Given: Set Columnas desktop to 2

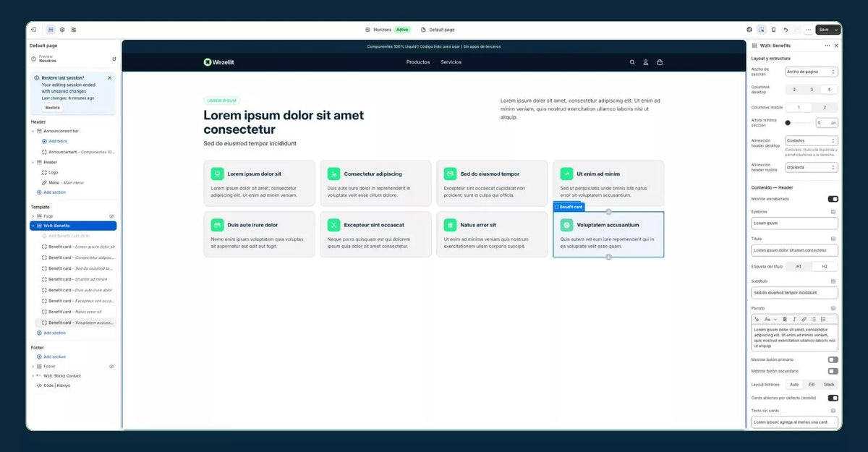Looking at the screenshot, I should (794, 90).
